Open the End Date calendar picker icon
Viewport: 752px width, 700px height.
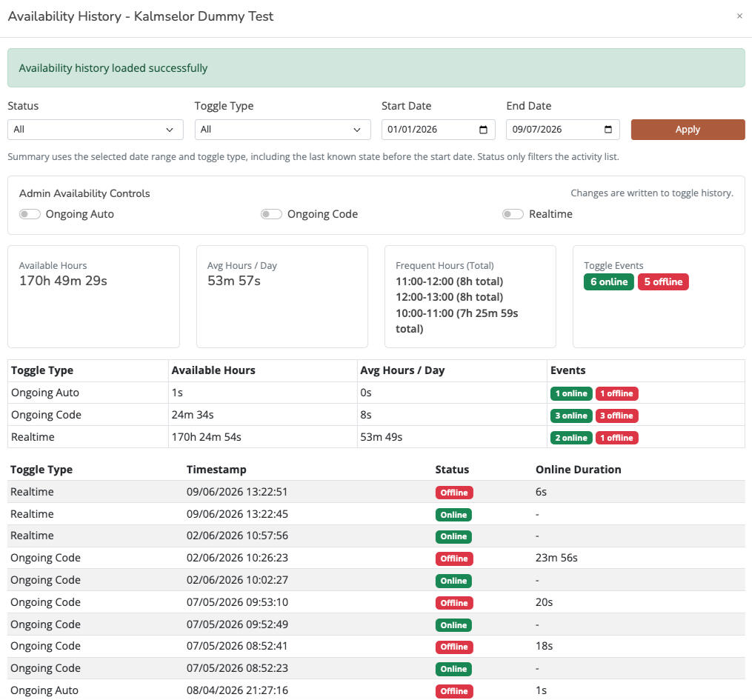(608, 130)
